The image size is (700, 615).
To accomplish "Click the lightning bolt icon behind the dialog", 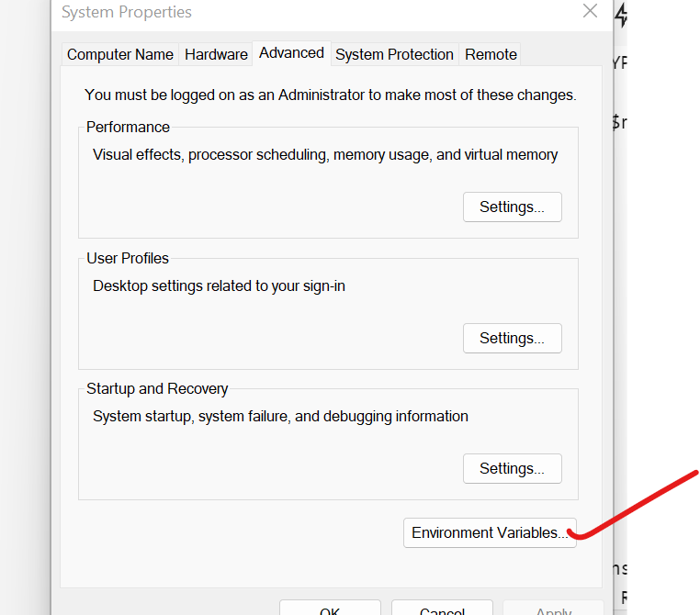I will (x=622, y=14).
